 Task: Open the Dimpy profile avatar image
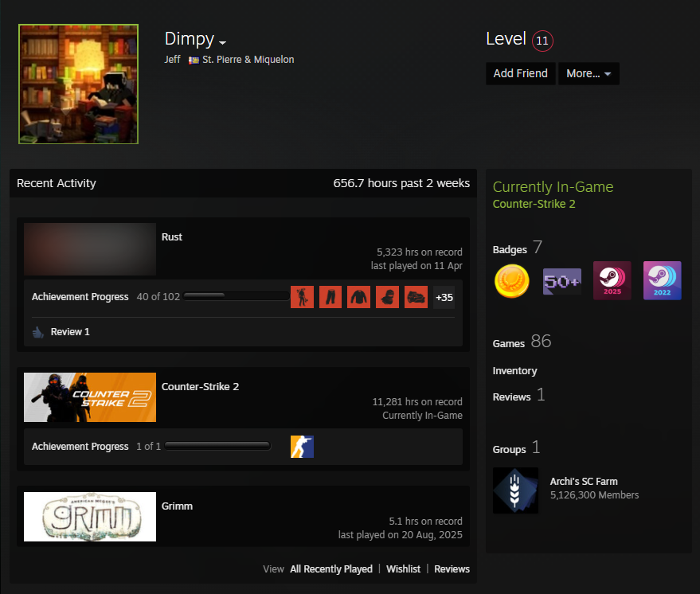(x=79, y=84)
